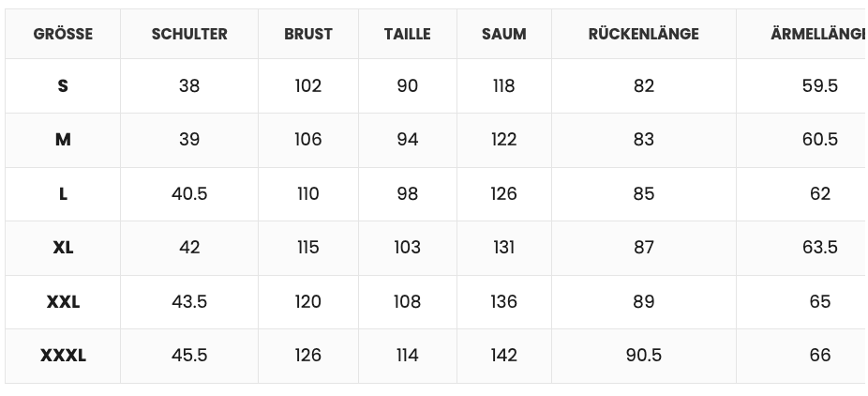
Task: Select back length value 90.5
Action: coord(644,356)
